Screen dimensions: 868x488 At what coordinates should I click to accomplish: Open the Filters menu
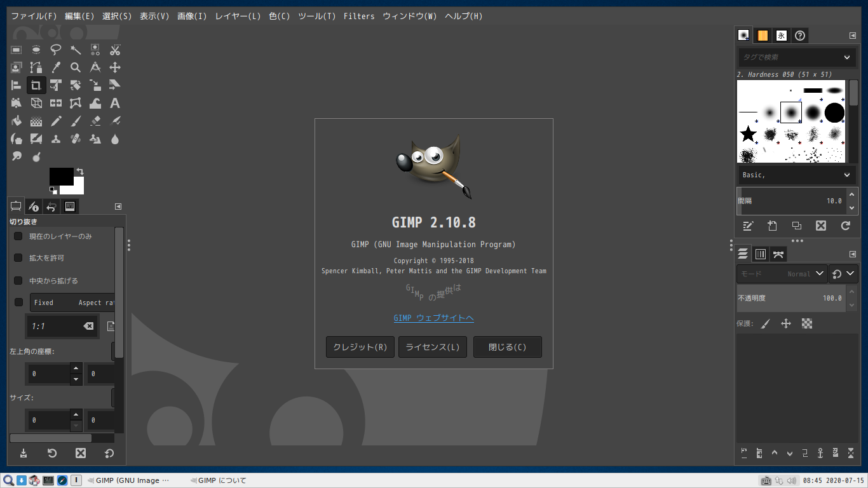point(359,16)
